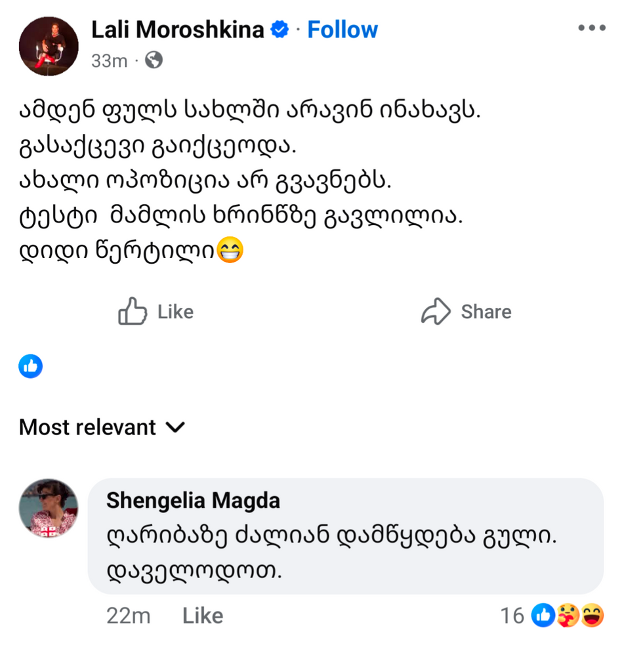Click the 33m post timestamp
This screenshot has width=622, height=672.
(109, 61)
